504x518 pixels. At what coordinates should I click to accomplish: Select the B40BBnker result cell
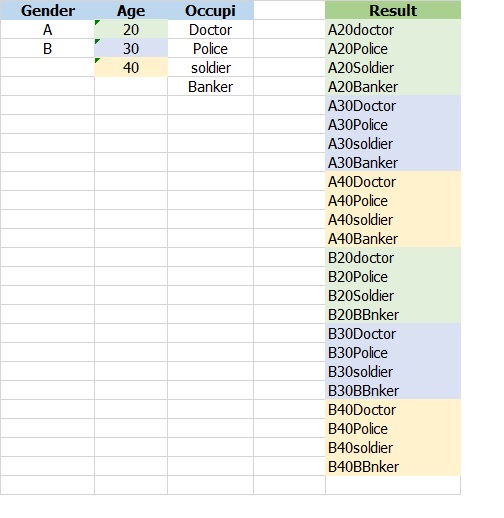393,466
